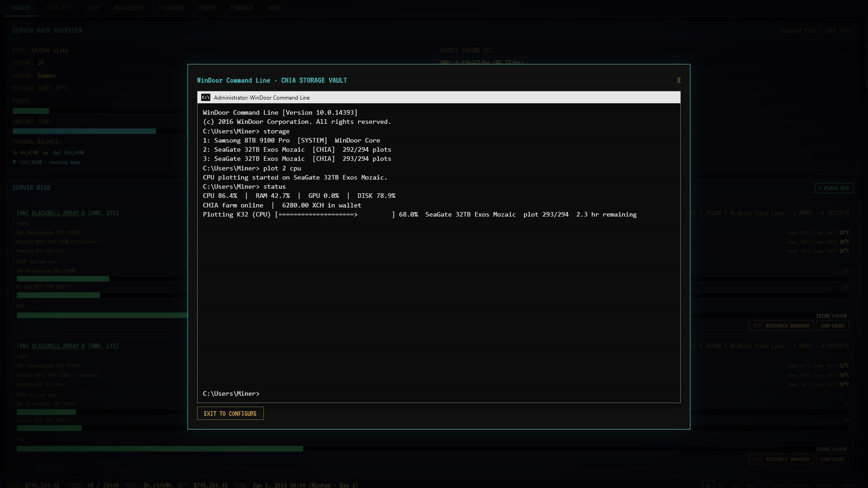Image resolution: width=868 pixels, height=488 pixels.
Task: Click the SERVER RACK OVERVIEW heading
Action: 47,31
